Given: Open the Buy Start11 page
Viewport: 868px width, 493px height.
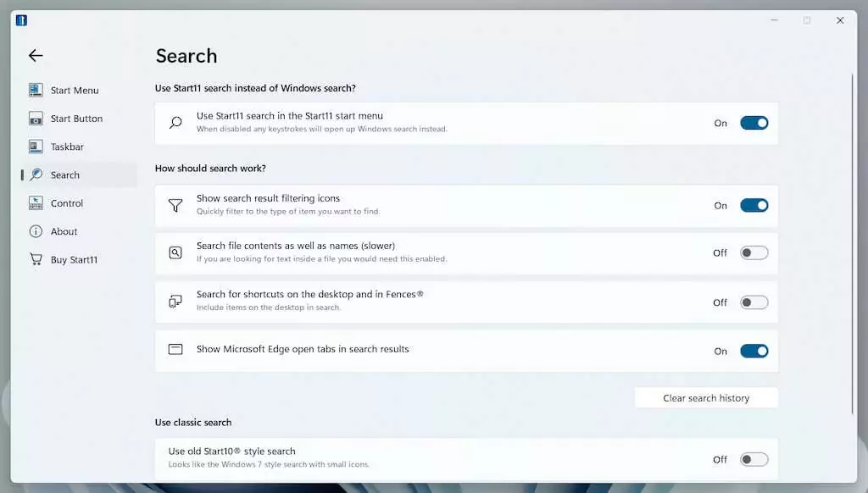Looking at the screenshot, I should point(75,259).
